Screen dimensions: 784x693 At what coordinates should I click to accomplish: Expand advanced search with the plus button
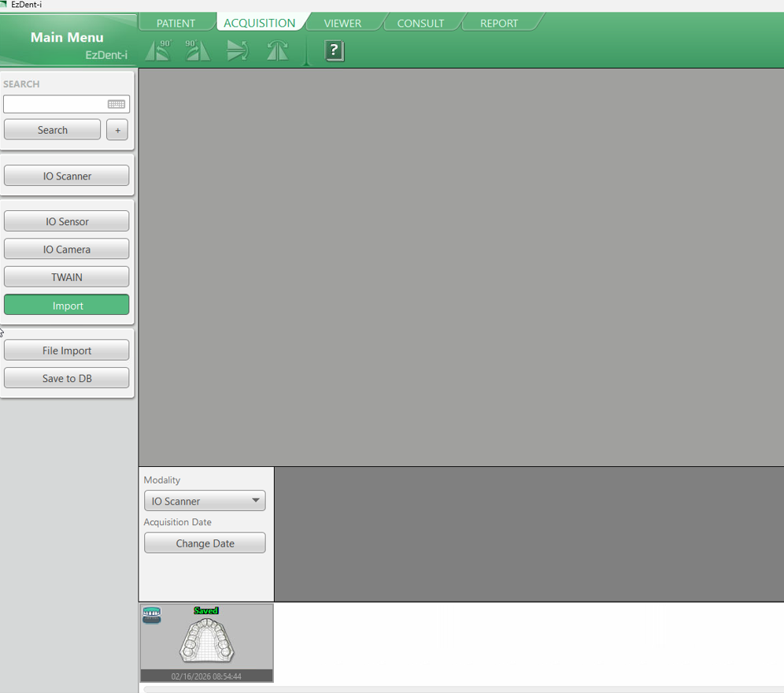[117, 130]
